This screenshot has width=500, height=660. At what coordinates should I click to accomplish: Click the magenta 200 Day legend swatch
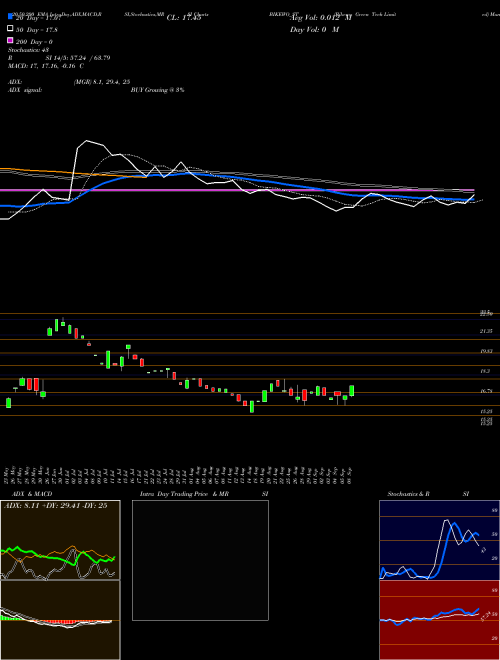click(10, 41)
